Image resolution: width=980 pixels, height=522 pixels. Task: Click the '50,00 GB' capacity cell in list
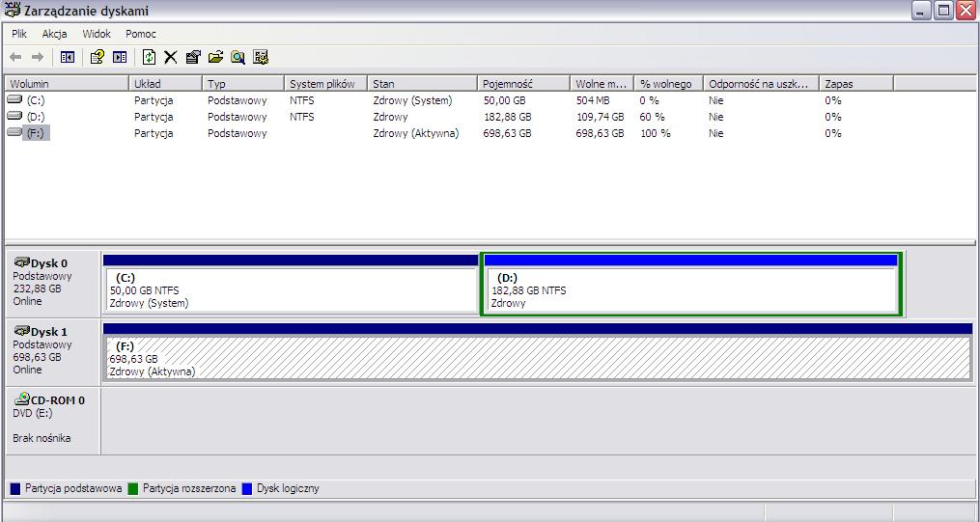click(506, 100)
